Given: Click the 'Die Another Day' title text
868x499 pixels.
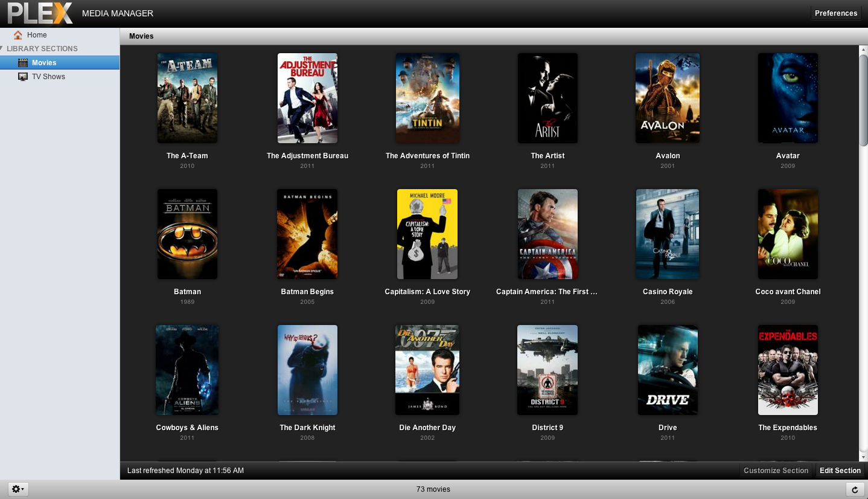Looking at the screenshot, I should click(x=427, y=428).
